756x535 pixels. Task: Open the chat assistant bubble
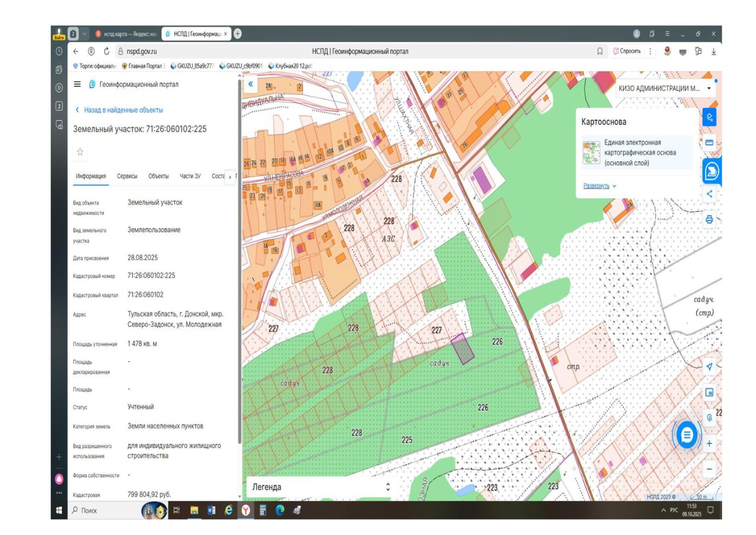point(686,435)
